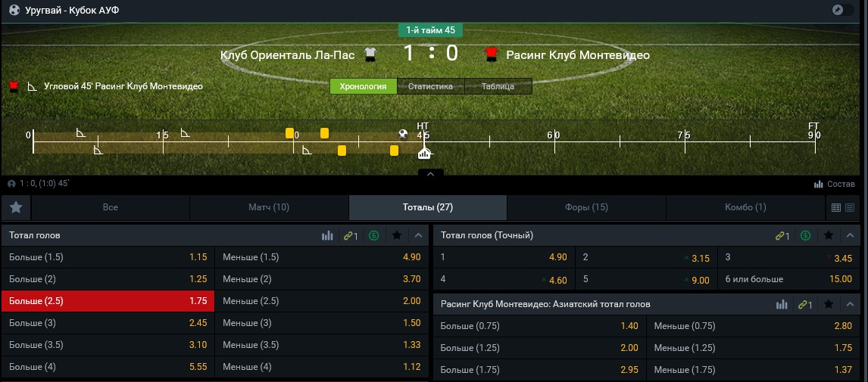This screenshot has height=382, width=868.
Task: Click the favorites star tab beside Все
Action: click(x=16, y=207)
